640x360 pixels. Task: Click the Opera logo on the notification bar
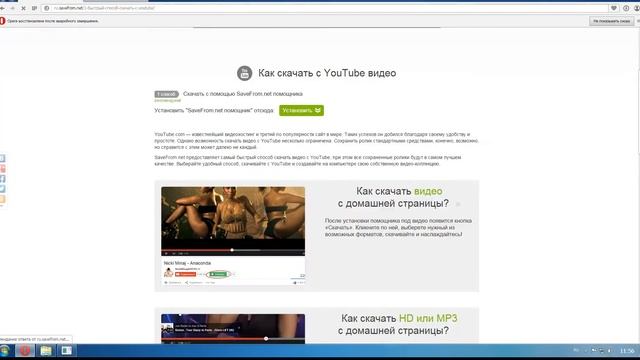pyautogui.click(x=2, y=21)
